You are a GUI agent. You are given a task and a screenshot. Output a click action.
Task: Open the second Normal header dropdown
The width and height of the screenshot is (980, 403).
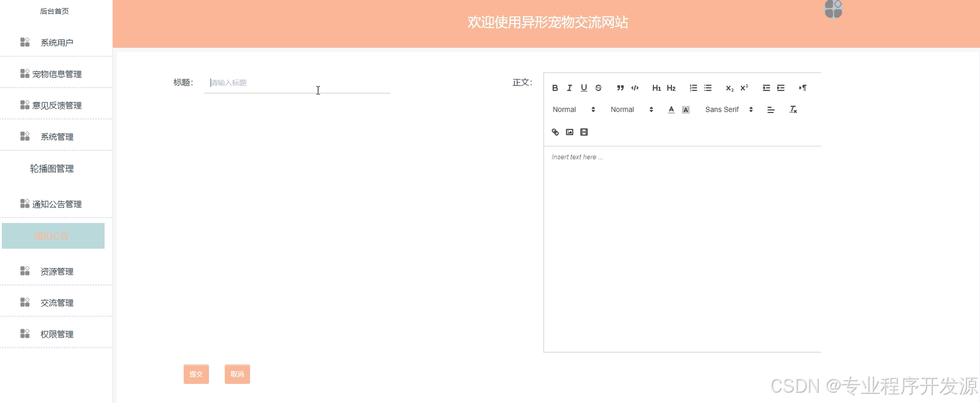click(632, 110)
